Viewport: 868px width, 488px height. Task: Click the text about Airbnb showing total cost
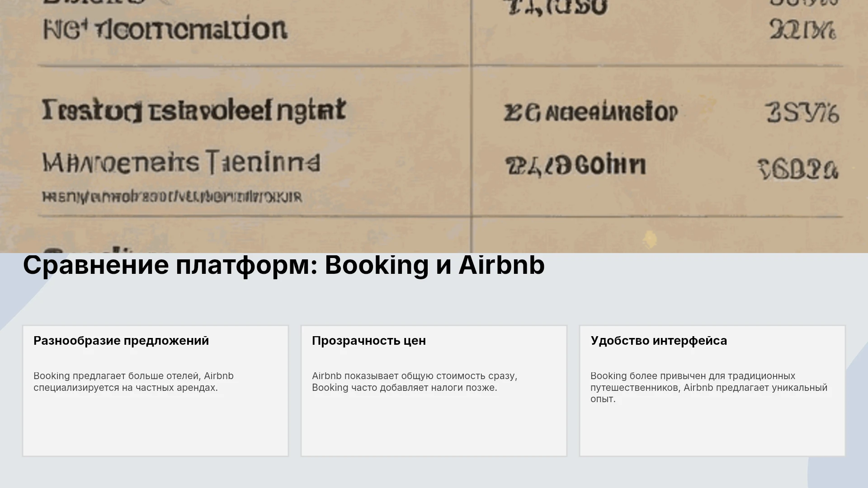coord(415,382)
